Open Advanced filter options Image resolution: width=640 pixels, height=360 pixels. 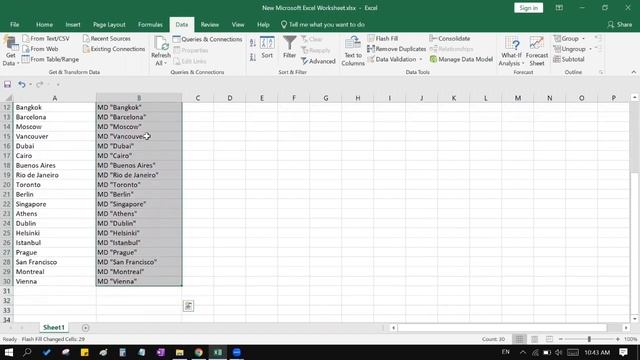pos(318,61)
